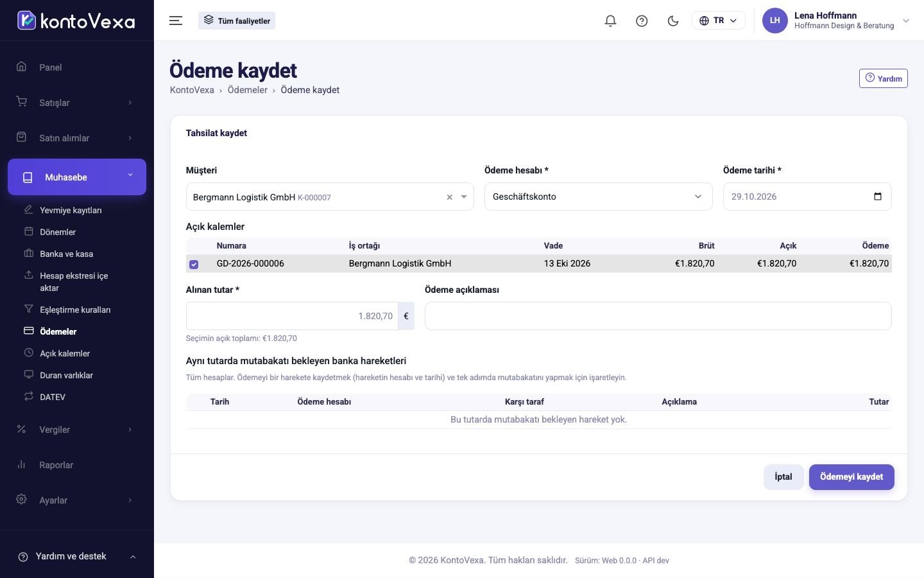Screen dimensions: 924x578
Task: Clear the selected customer Bergmann Logistik
Action: (x=449, y=197)
